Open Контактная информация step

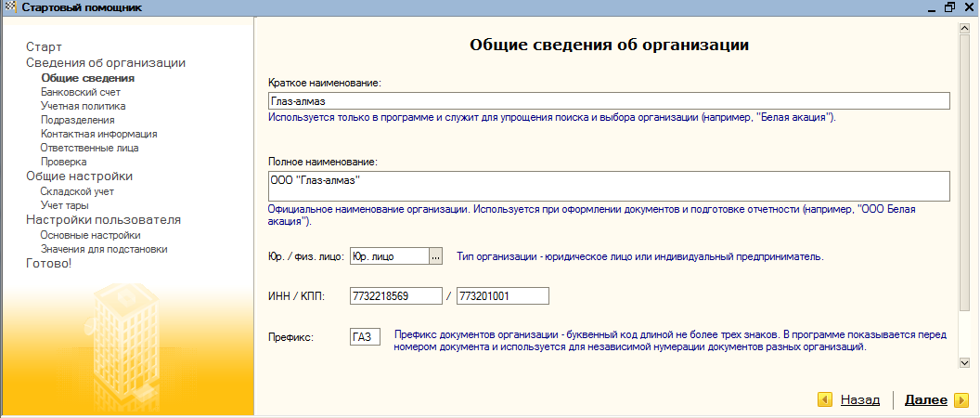click(98, 133)
